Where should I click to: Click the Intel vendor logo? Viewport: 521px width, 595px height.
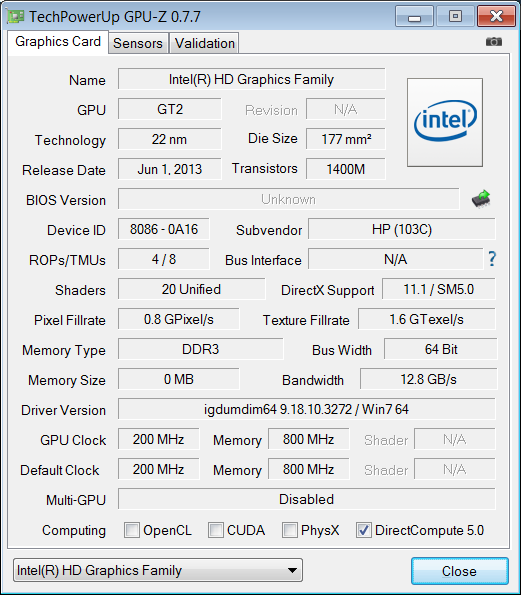coord(445,122)
